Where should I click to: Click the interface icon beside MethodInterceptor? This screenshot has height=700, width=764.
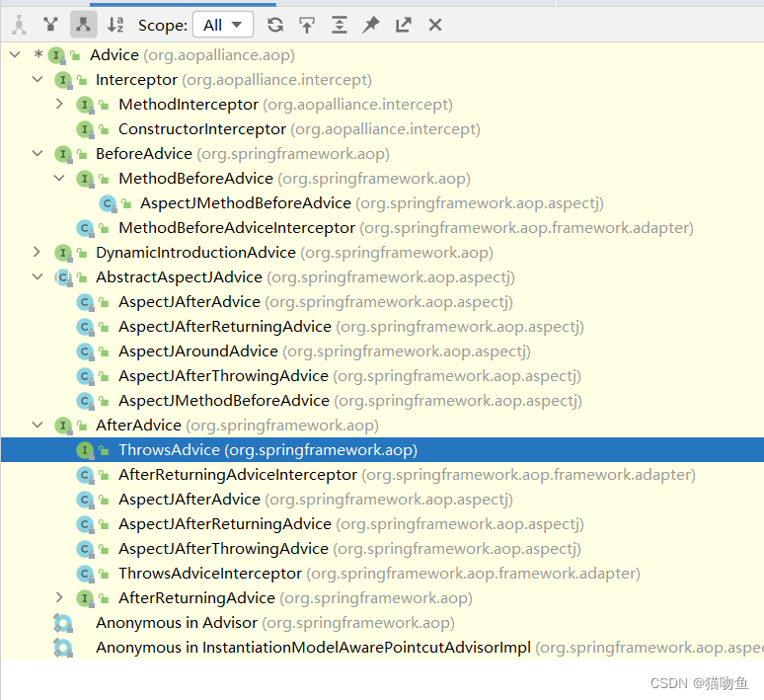click(85, 105)
